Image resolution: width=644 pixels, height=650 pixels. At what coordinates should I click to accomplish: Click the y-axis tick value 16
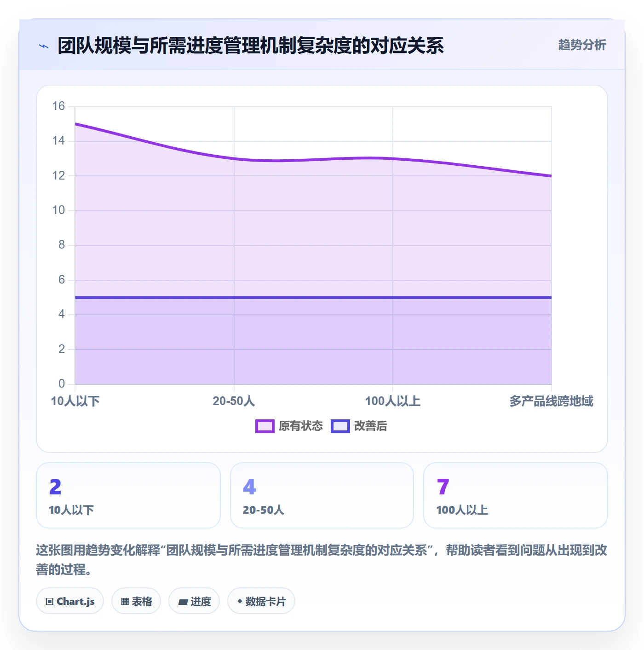(58, 106)
